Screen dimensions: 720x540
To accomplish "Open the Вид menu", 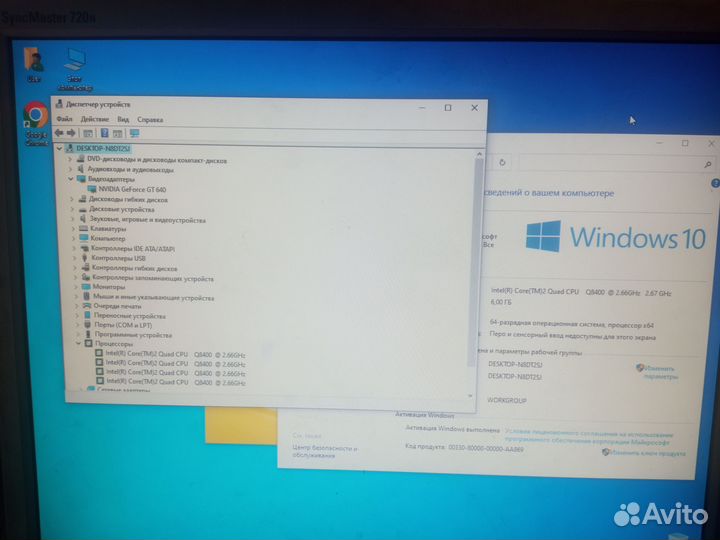I will (x=123, y=119).
